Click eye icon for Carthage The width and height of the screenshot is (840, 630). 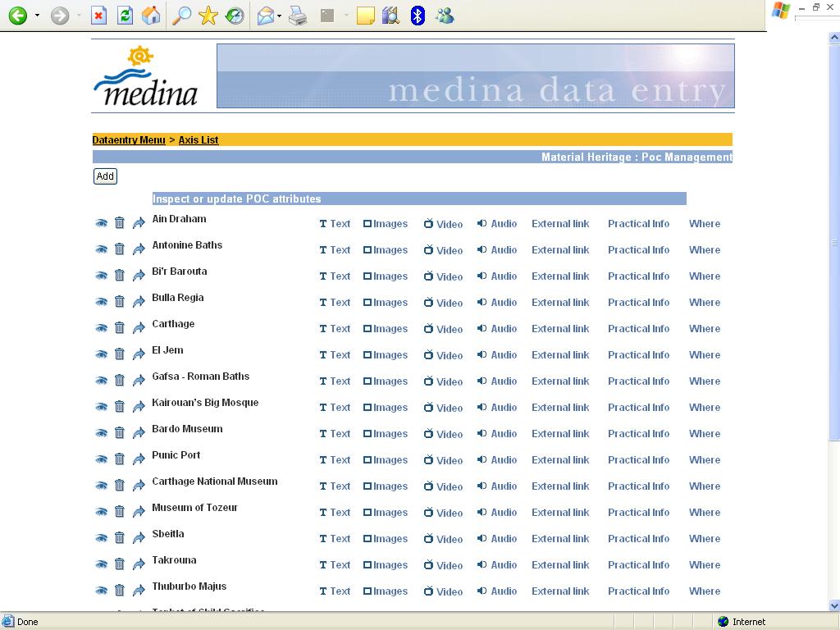pyautogui.click(x=101, y=328)
